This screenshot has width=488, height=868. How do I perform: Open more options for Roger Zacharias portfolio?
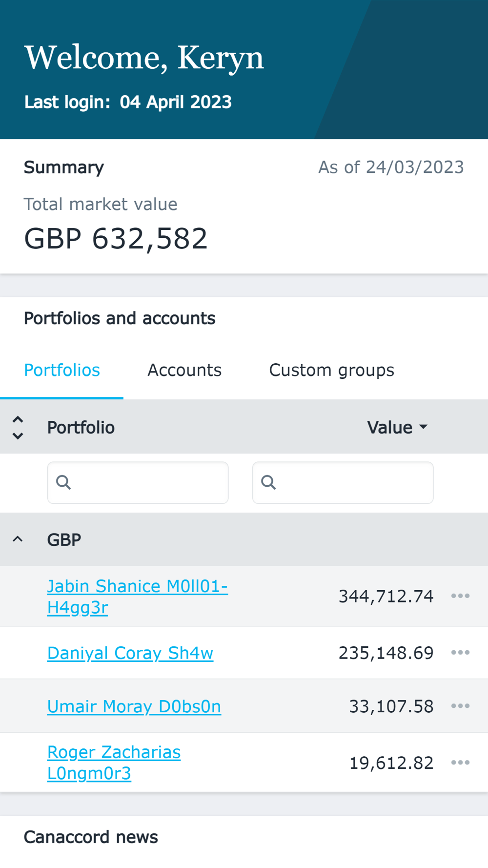pos(460,763)
